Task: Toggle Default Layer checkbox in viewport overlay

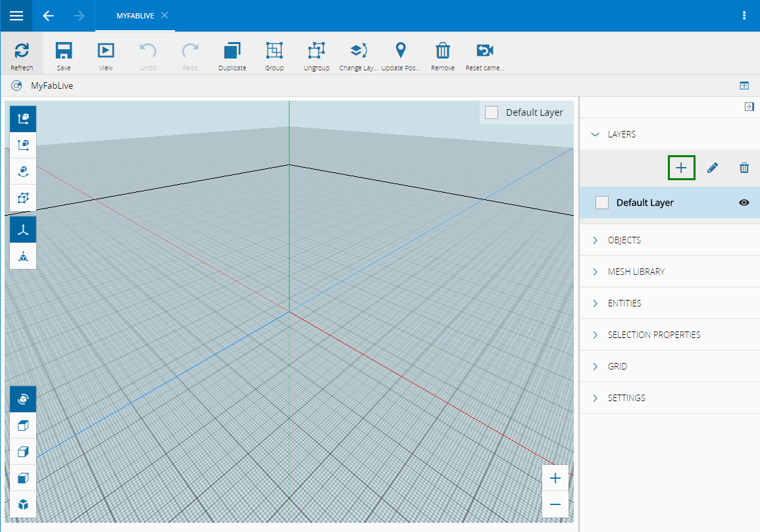Action: tap(492, 112)
